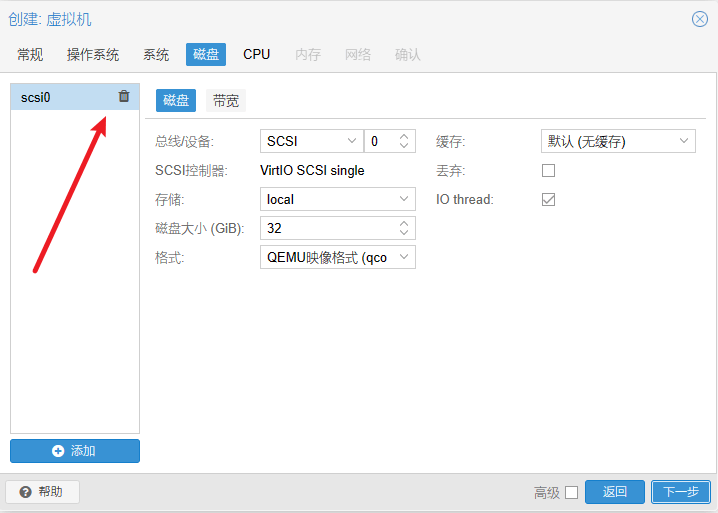Screen dimensions: 718x513
Task: Enable the Advanced options checkbox
Action: tap(571, 492)
